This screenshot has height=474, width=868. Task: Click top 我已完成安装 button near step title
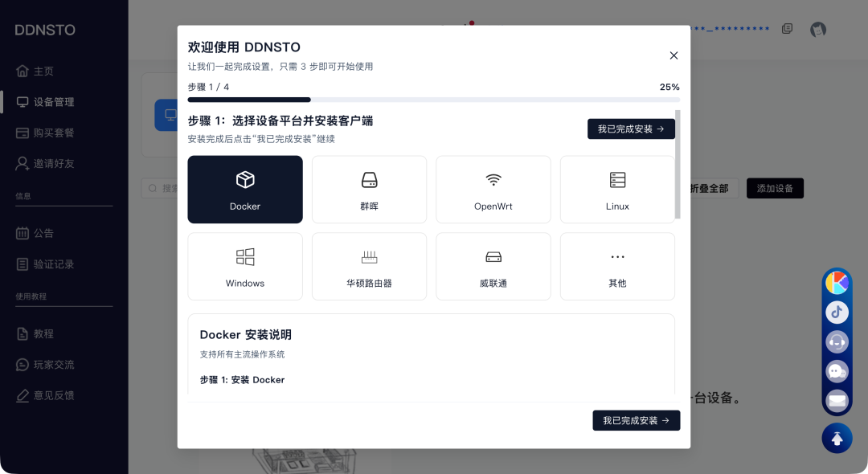(x=631, y=129)
